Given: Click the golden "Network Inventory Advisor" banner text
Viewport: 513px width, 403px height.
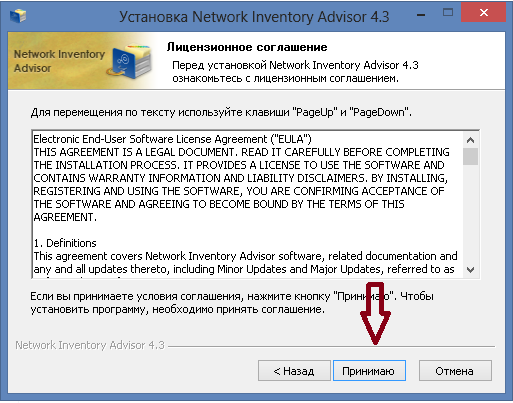Looking at the screenshot, I should point(59,61).
